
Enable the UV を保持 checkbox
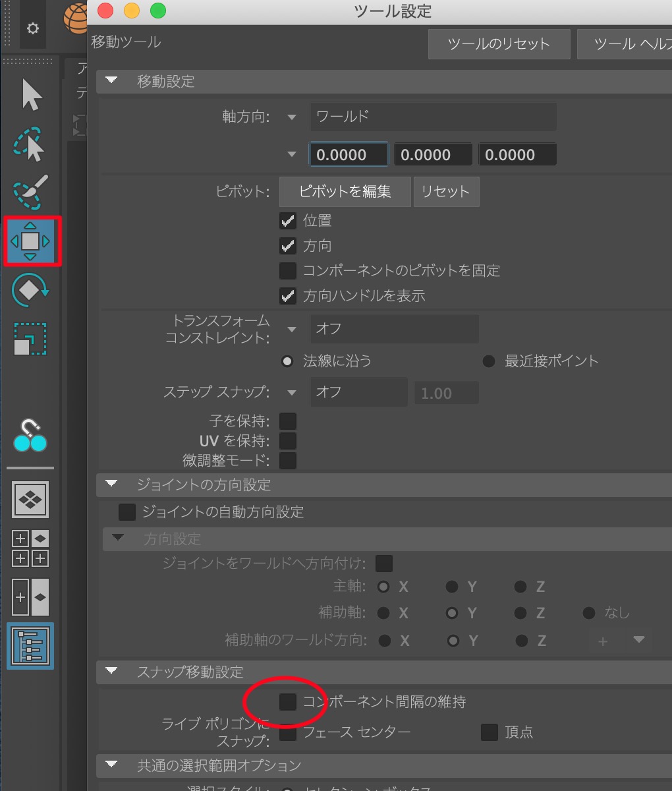pos(288,441)
